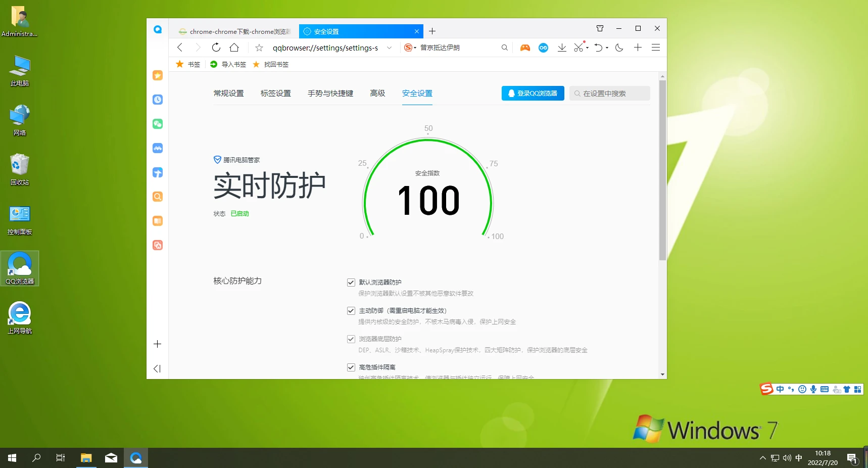Expand the address bar dropdown arrow
This screenshot has width=868, height=468.
point(389,48)
